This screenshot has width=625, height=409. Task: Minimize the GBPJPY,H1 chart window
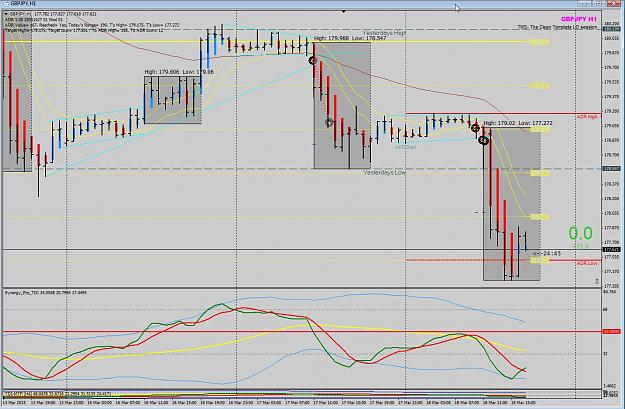click(585, 4)
